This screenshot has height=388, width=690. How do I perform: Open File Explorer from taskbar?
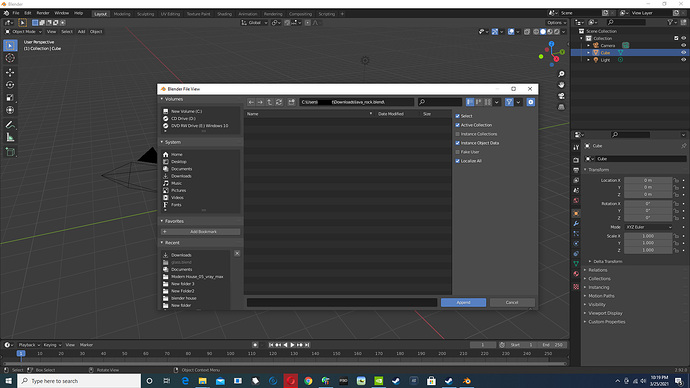(x=202, y=381)
